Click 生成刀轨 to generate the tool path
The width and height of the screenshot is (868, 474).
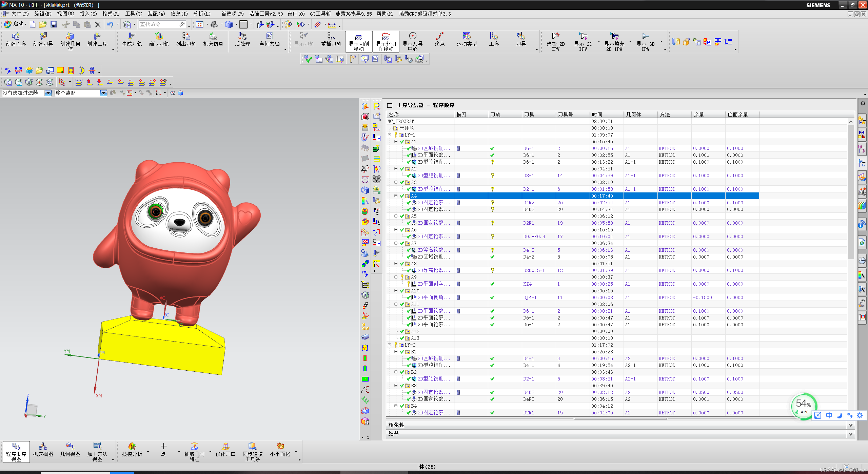click(132, 40)
